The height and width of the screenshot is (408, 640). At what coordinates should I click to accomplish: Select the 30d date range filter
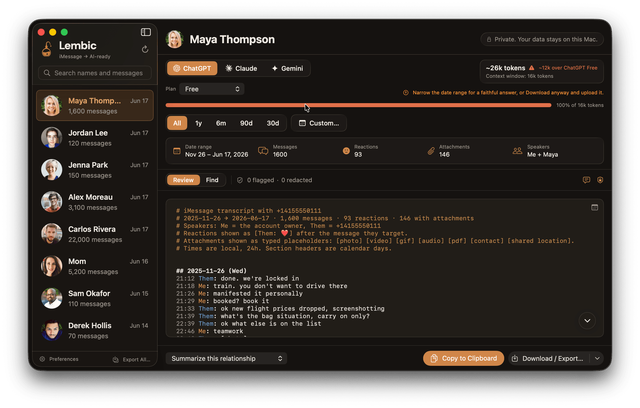coord(273,123)
